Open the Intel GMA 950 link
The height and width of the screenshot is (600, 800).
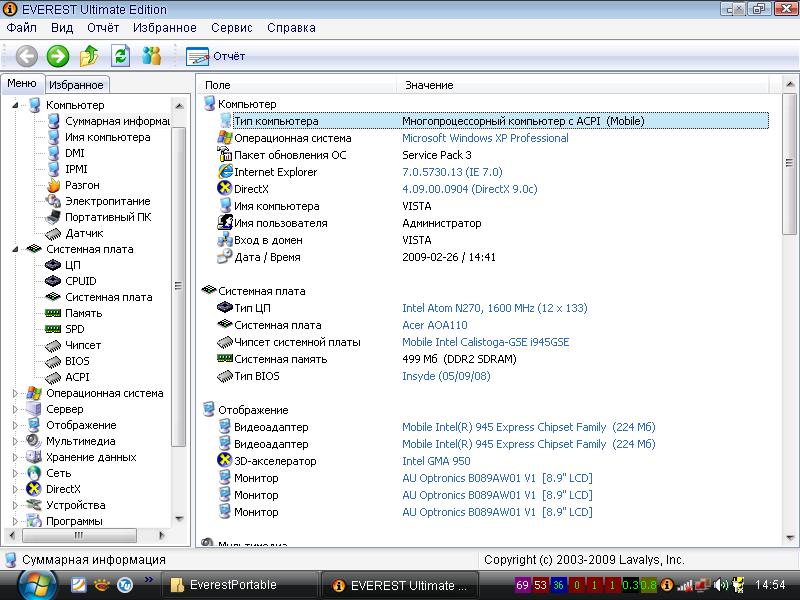(x=436, y=461)
